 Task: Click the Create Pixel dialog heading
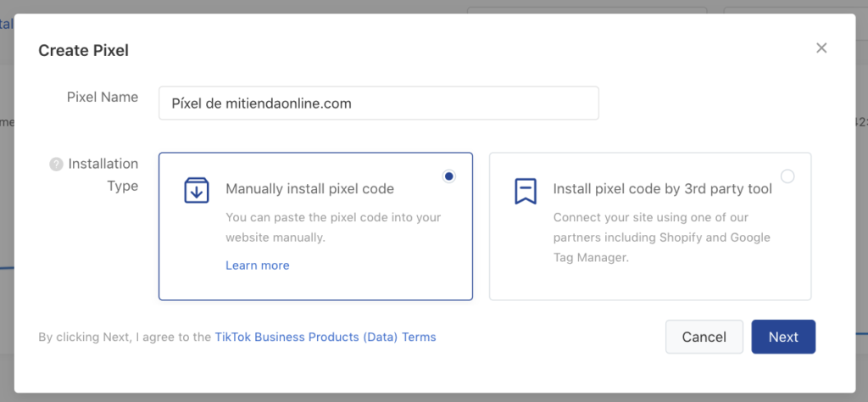[x=84, y=51]
